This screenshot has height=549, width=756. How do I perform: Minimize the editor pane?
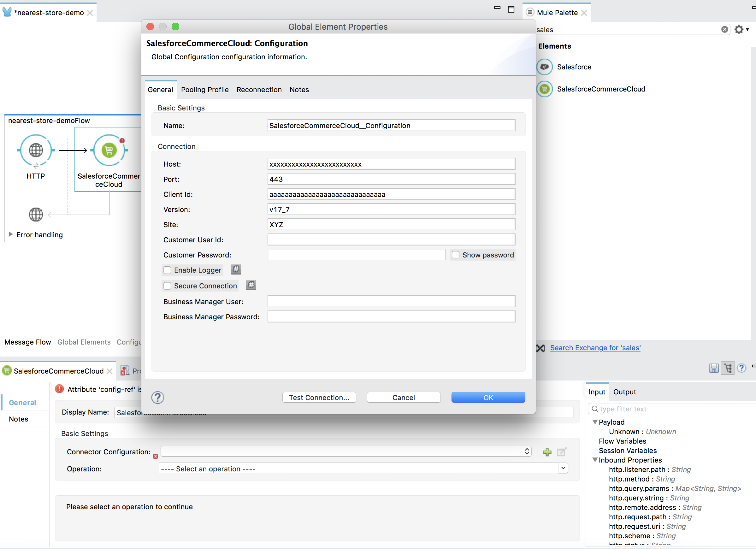click(x=497, y=8)
